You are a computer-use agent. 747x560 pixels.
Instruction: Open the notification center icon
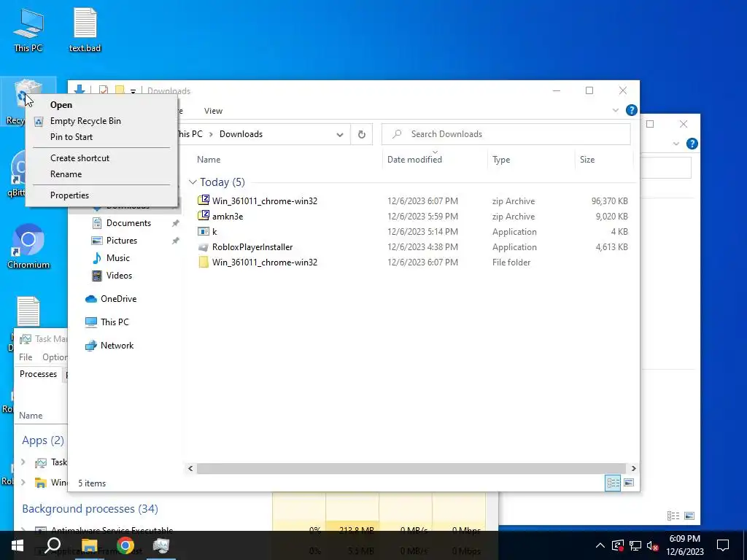723,545
